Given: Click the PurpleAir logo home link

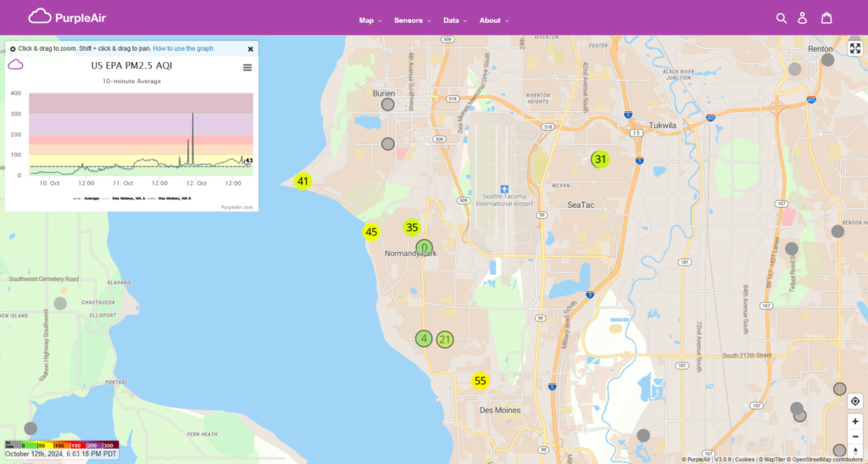Looking at the screenshot, I should (x=67, y=17).
